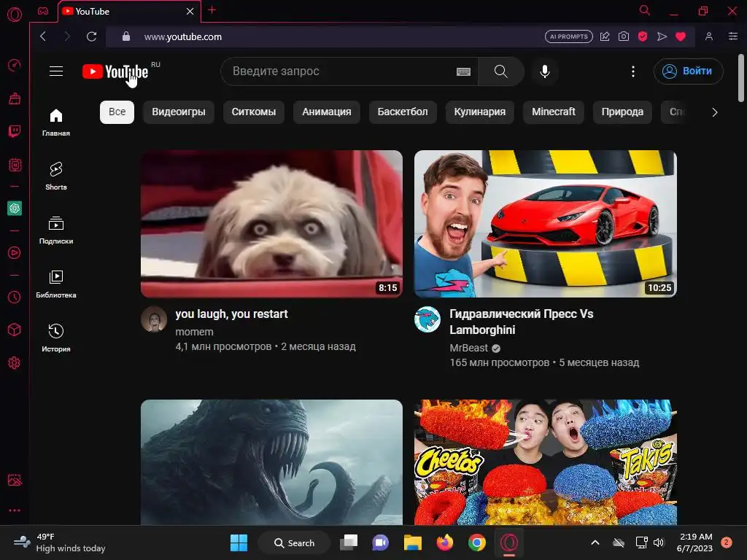Go back with browser back arrow
Image resolution: width=747 pixels, height=560 pixels.
coord(43,36)
